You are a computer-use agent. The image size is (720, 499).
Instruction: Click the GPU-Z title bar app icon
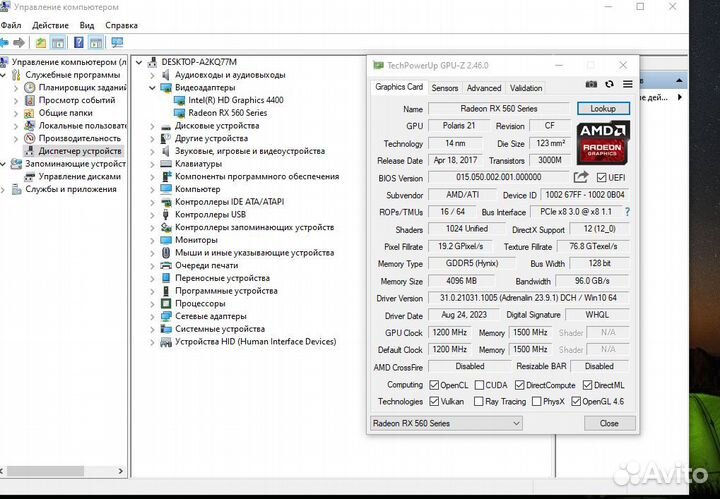point(378,65)
